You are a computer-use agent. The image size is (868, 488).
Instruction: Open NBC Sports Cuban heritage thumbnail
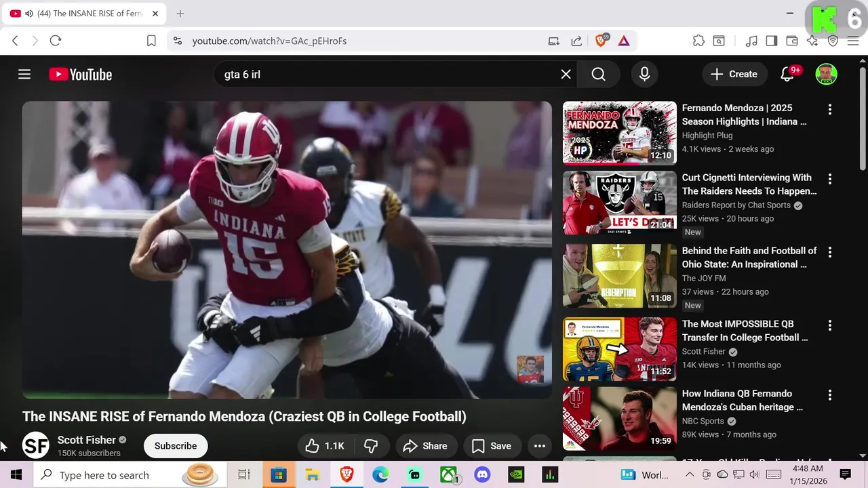[620, 419]
